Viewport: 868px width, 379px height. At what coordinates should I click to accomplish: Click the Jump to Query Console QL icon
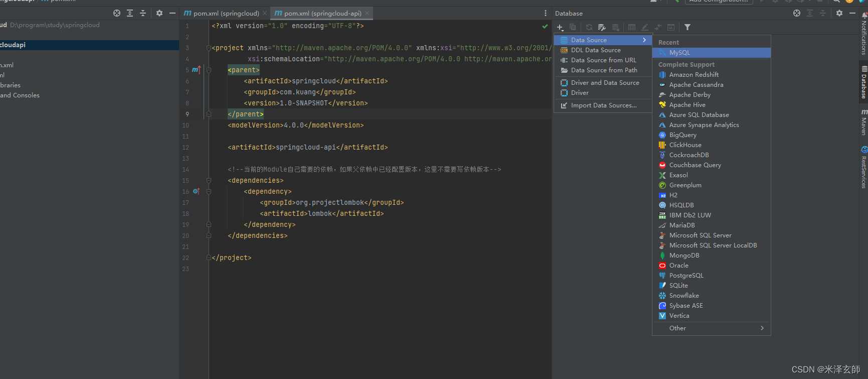(671, 27)
